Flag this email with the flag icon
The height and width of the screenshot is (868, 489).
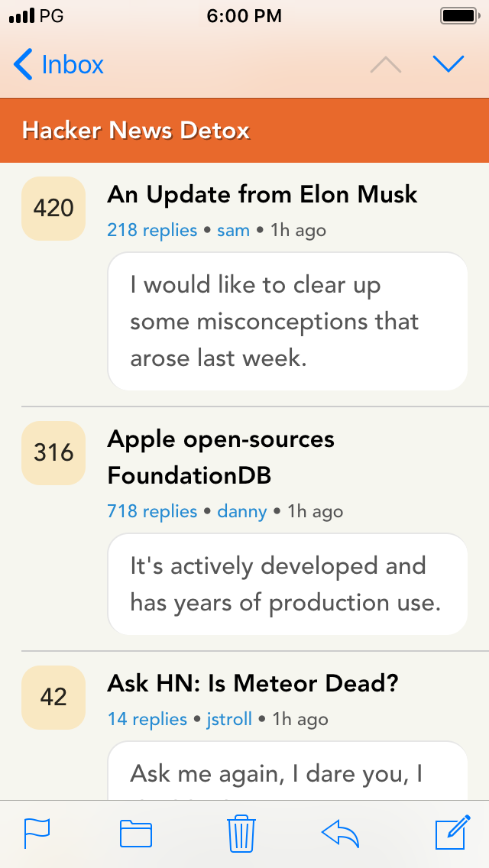(x=36, y=834)
